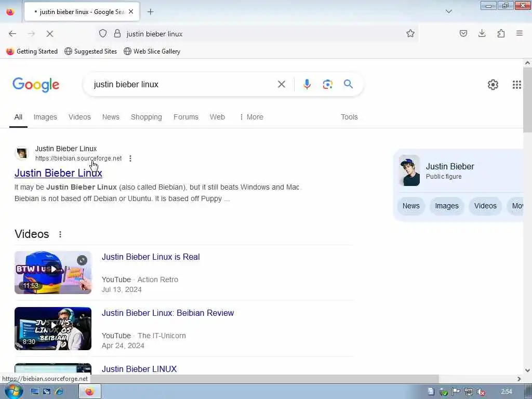The height and width of the screenshot is (399, 532).
Task: Go to the Google logo homepage
Action: [x=36, y=85]
